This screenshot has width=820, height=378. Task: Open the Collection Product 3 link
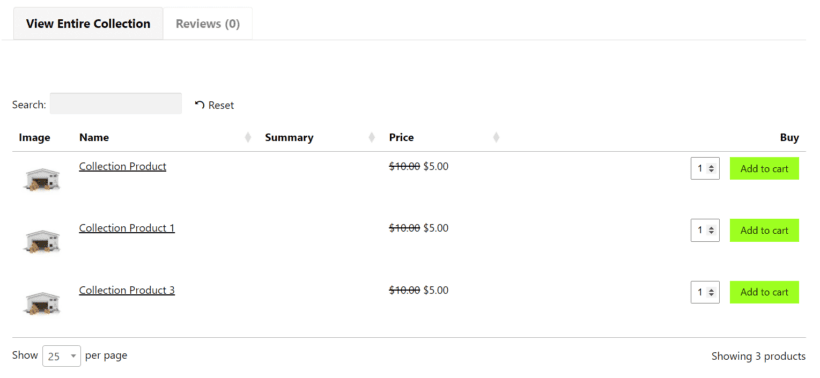pos(127,290)
